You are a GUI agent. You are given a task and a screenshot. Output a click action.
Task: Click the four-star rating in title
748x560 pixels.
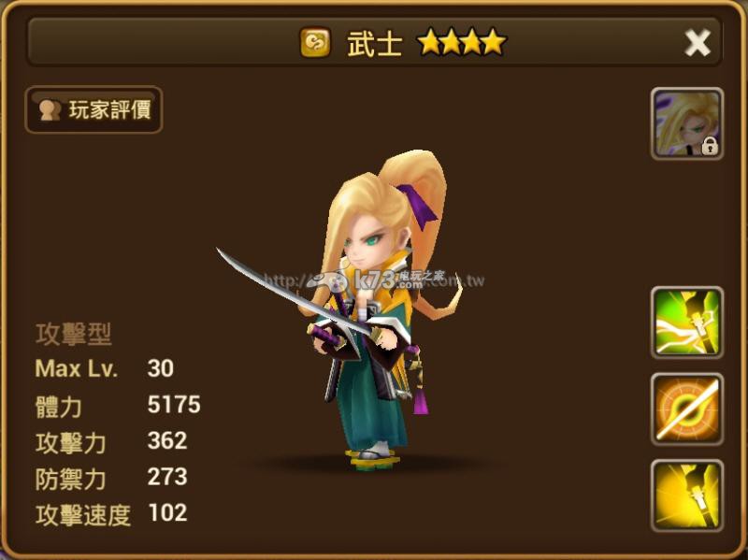462,42
